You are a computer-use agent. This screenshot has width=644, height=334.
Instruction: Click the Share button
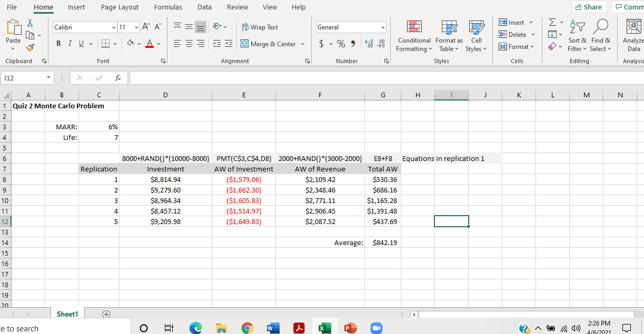tap(589, 7)
